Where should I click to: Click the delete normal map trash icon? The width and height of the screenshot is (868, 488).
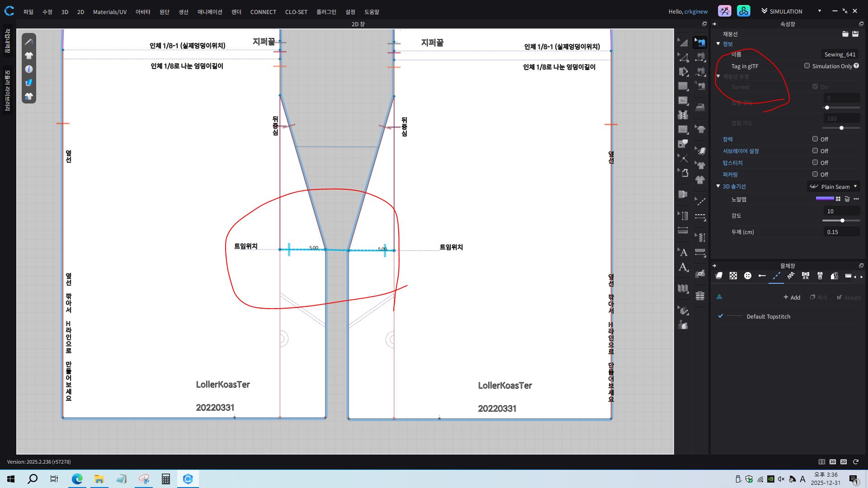(847, 199)
